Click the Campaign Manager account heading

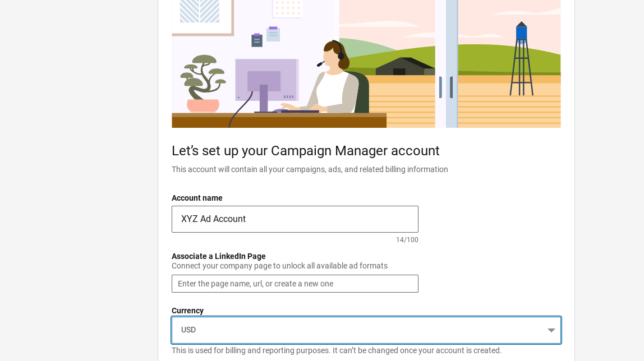[305, 151]
